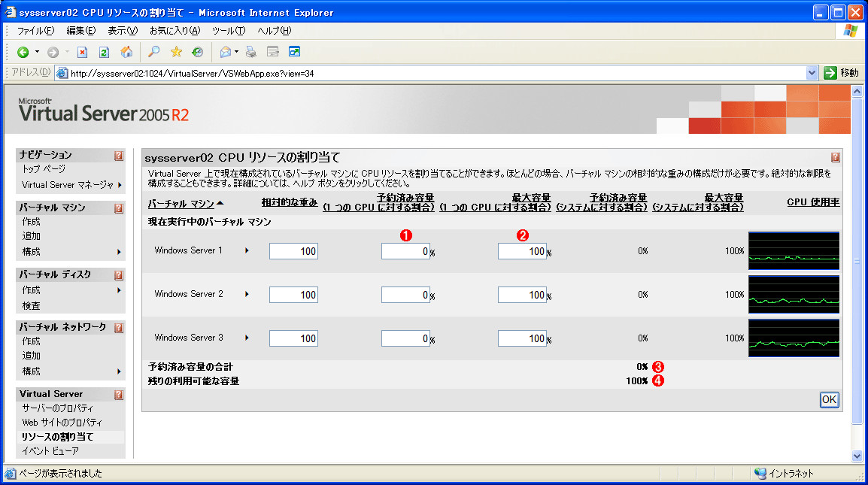Open help for CPU リソースの割り当て panel
Viewport: 868px width, 485px height.
click(836, 157)
